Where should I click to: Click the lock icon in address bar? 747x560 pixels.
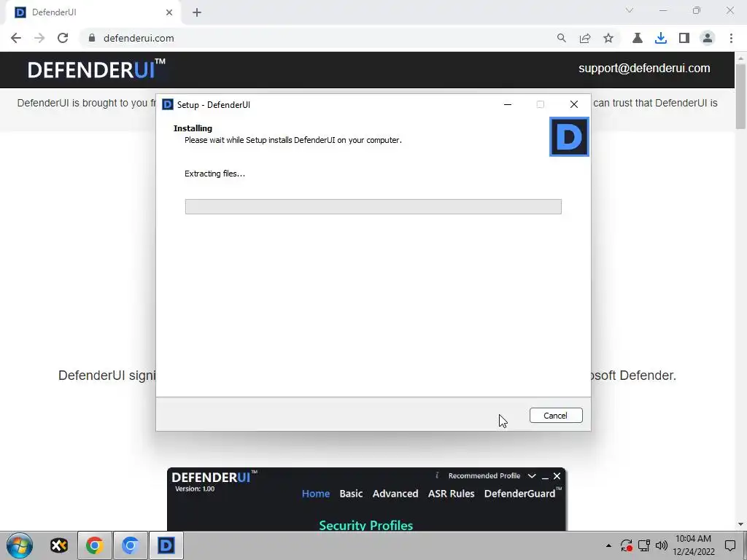[92, 38]
